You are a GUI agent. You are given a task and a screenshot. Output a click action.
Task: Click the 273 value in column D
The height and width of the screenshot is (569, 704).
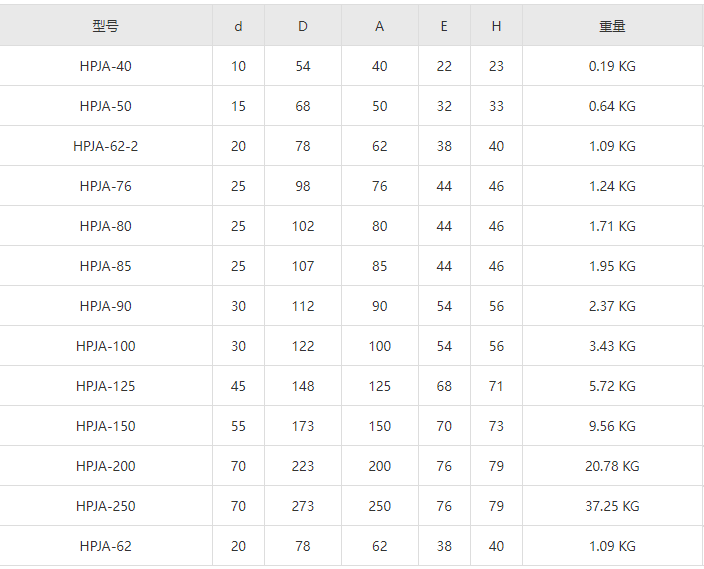click(x=303, y=506)
